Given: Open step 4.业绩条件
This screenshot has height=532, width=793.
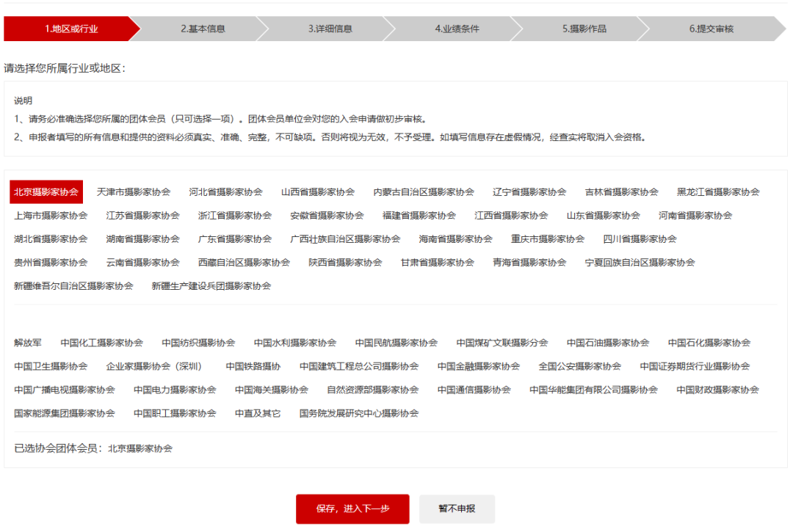Looking at the screenshot, I should pyautogui.click(x=457, y=29).
